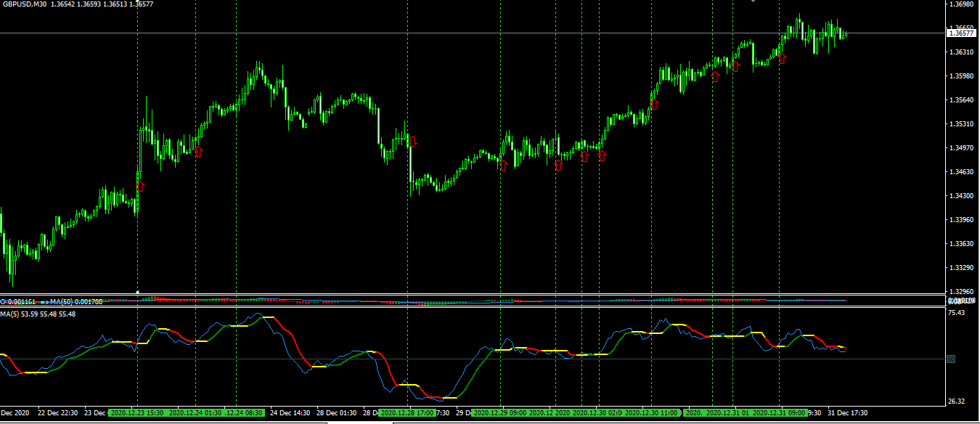The height and width of the screenshot is (424, 980).
Task: Click the 1.36980 price on the scale
Action: click(961, 4)
